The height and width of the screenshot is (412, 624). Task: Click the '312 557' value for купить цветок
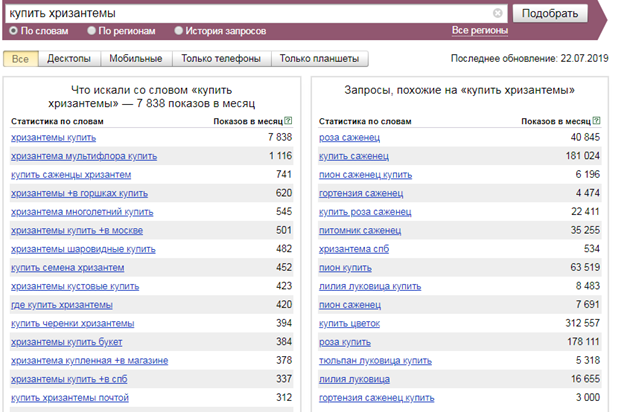(583, 323)
